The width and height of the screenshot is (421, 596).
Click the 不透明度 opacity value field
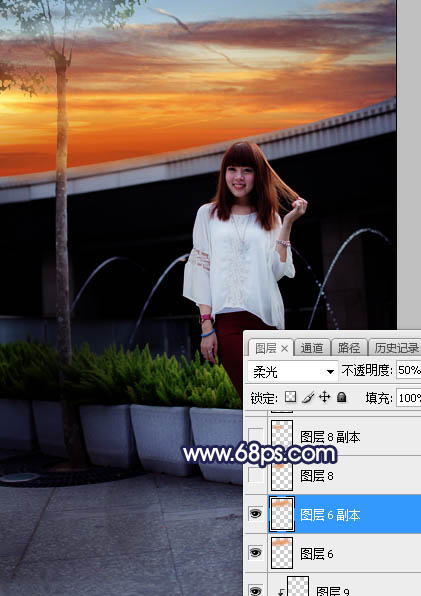click(x=408, y=370)
